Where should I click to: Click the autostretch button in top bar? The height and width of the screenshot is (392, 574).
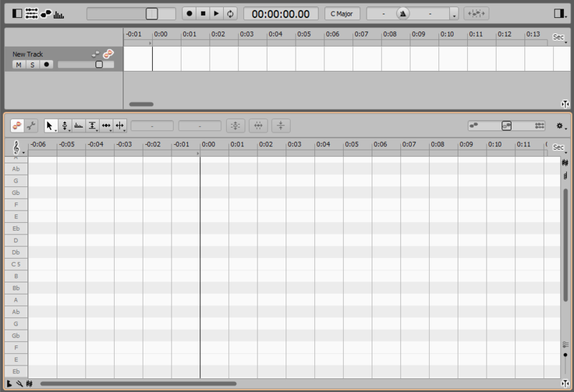point(476,14)
